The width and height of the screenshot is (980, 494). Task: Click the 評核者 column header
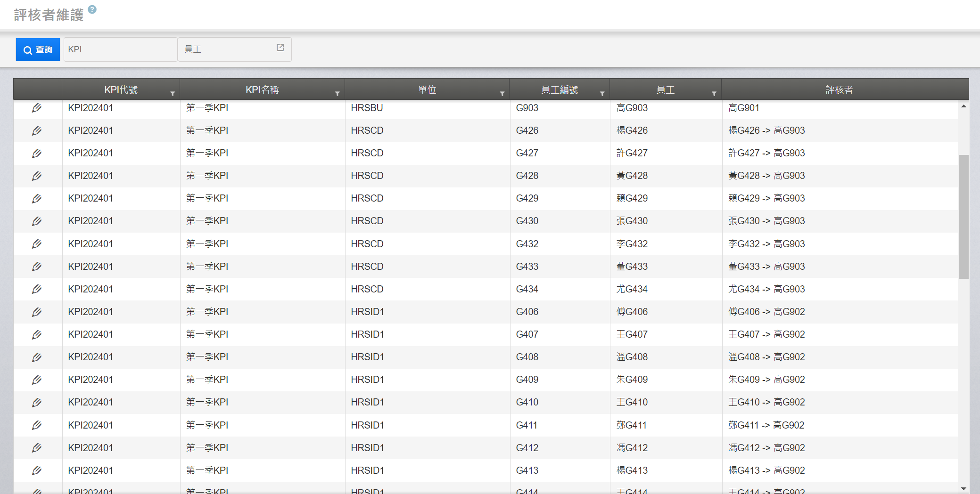(839, 89)
